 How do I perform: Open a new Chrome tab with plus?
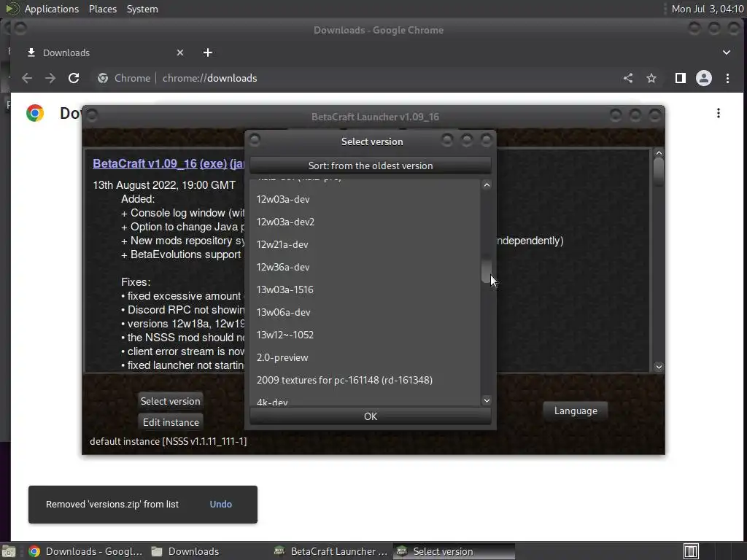click(208, 52)
